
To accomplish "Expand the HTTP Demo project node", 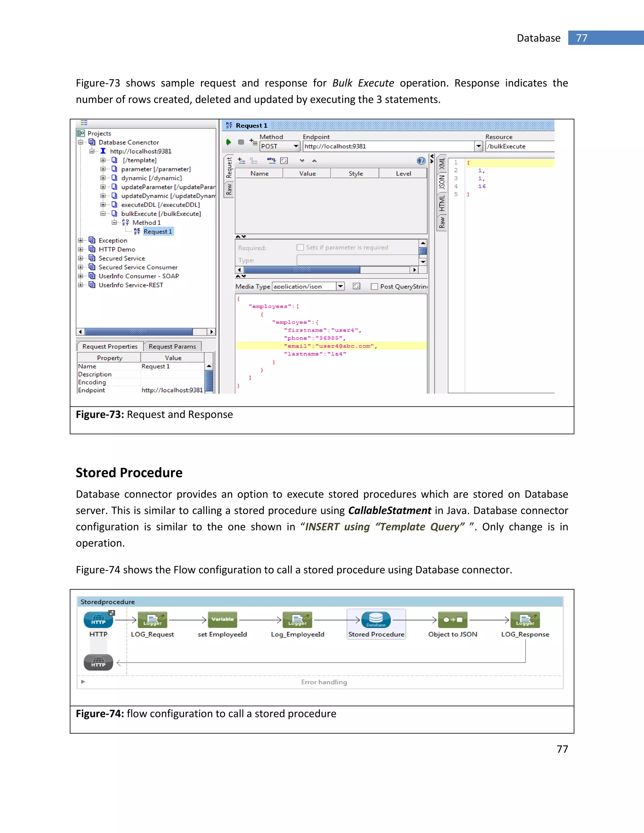I will pos(80,250).
